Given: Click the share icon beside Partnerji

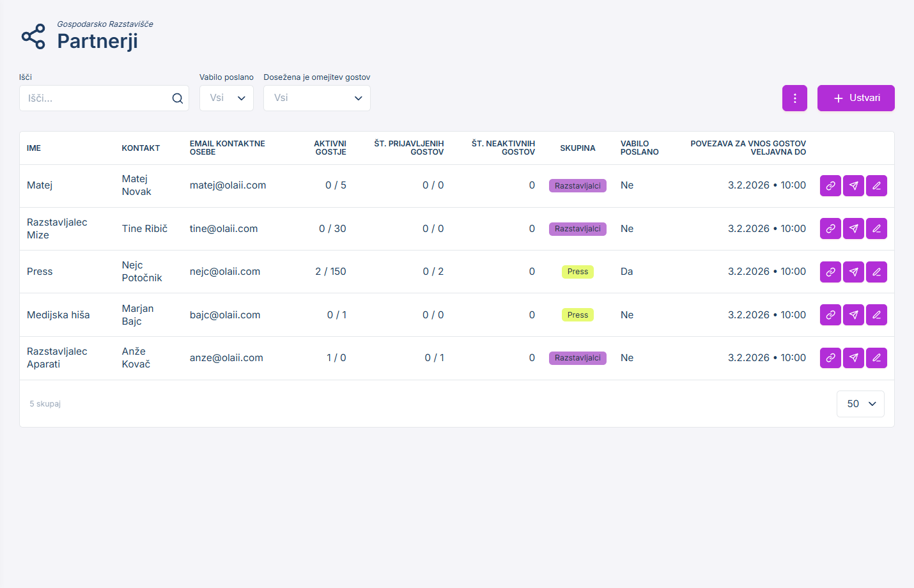Looking at the screenshot, I should 33,36.
